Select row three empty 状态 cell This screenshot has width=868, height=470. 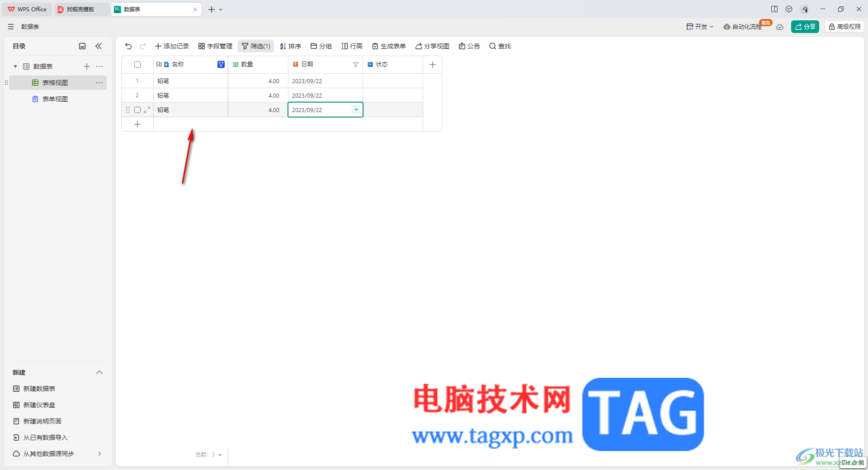pyautogui.click(x=393, y=110)
